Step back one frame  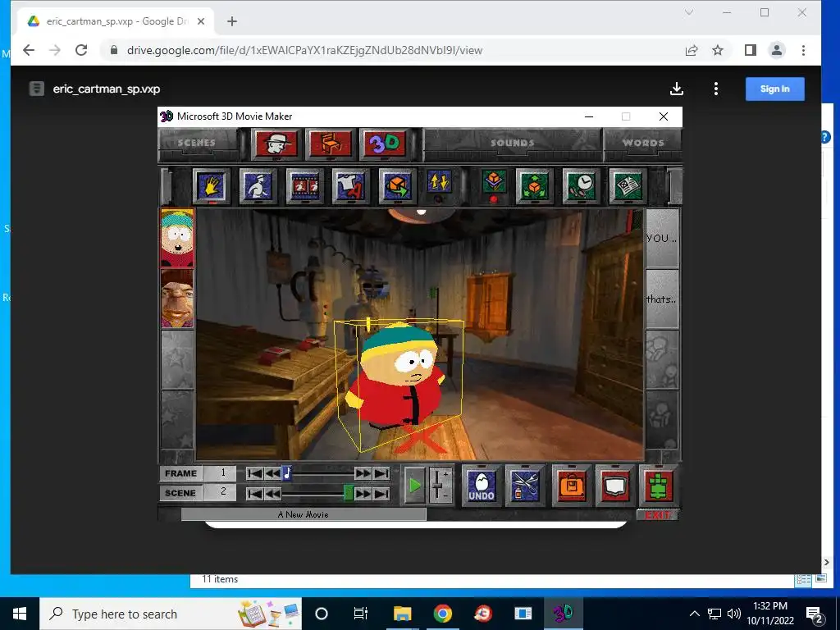[x=272, y=473]
